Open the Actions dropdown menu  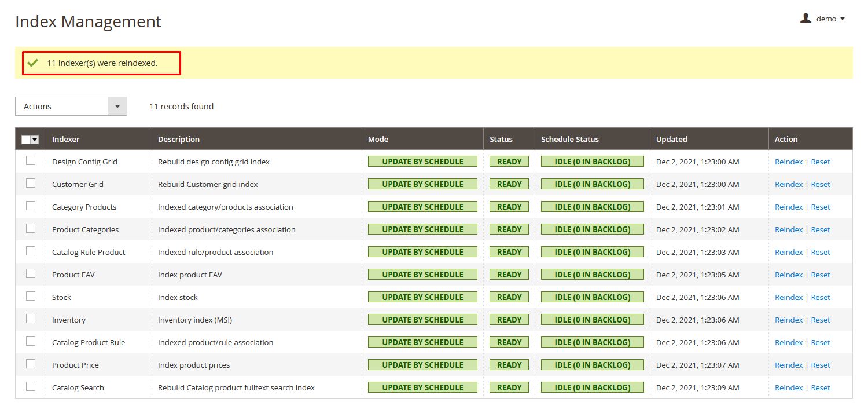click(x=71, y=107)
